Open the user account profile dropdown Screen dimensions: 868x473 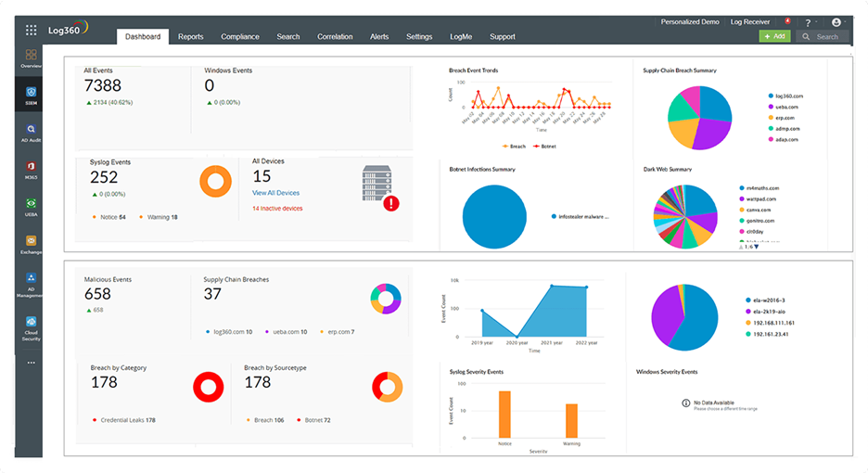(x=837, y=22)
